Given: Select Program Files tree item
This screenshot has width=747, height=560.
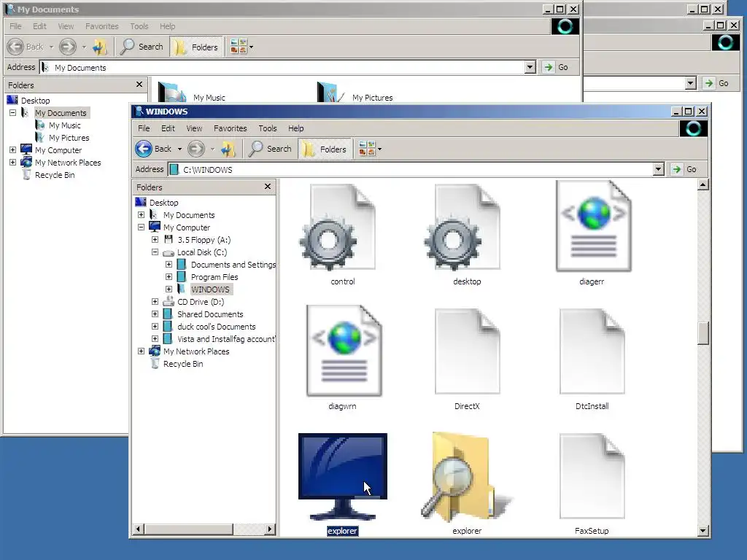Looking at the screenshot, I should (x=214, y=276).
